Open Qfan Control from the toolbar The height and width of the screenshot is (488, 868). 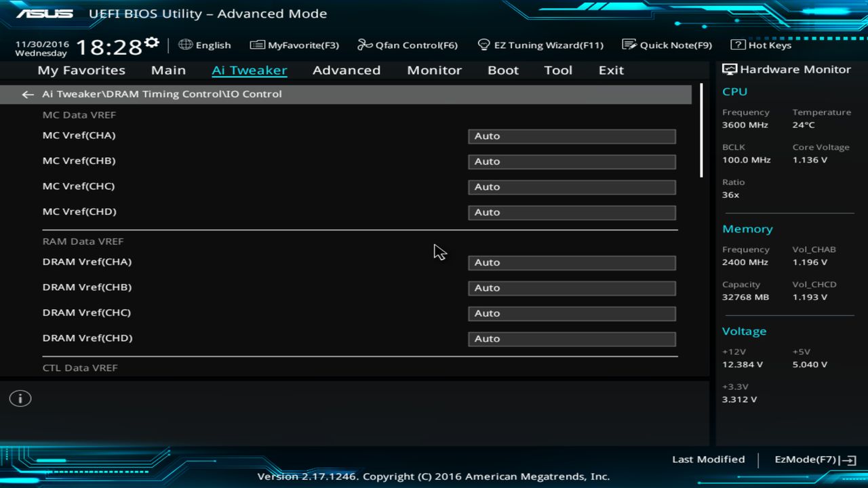pyautogui.click(x=407, y=45)
